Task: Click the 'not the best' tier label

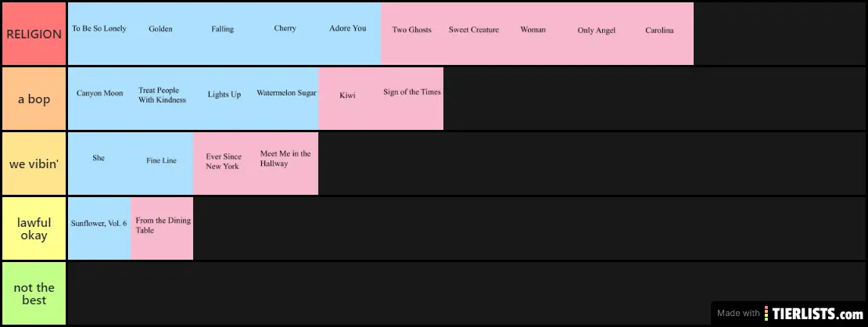Action: [34, 293]
